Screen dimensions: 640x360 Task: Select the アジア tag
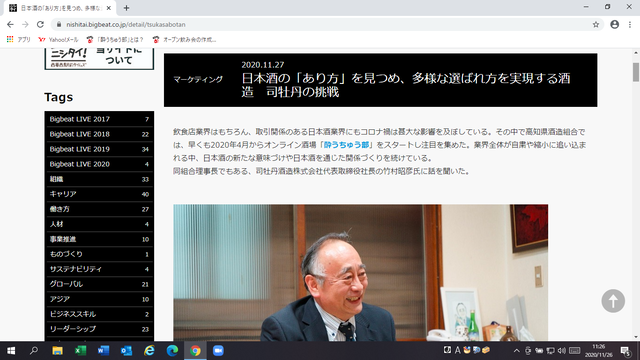pyautogui.click(x=99, y=299)
